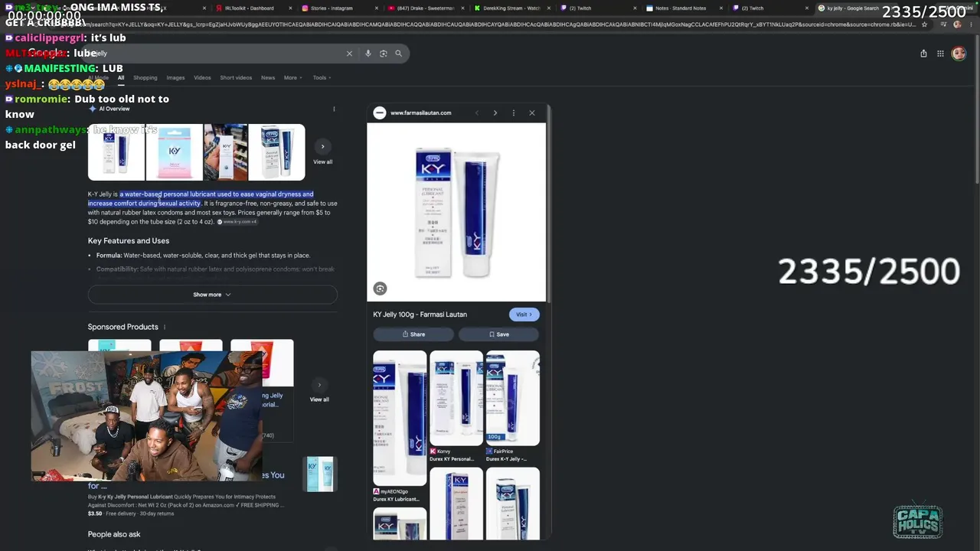Start voice search with microphone icon
Screen dimensions: 980x551
368,54
